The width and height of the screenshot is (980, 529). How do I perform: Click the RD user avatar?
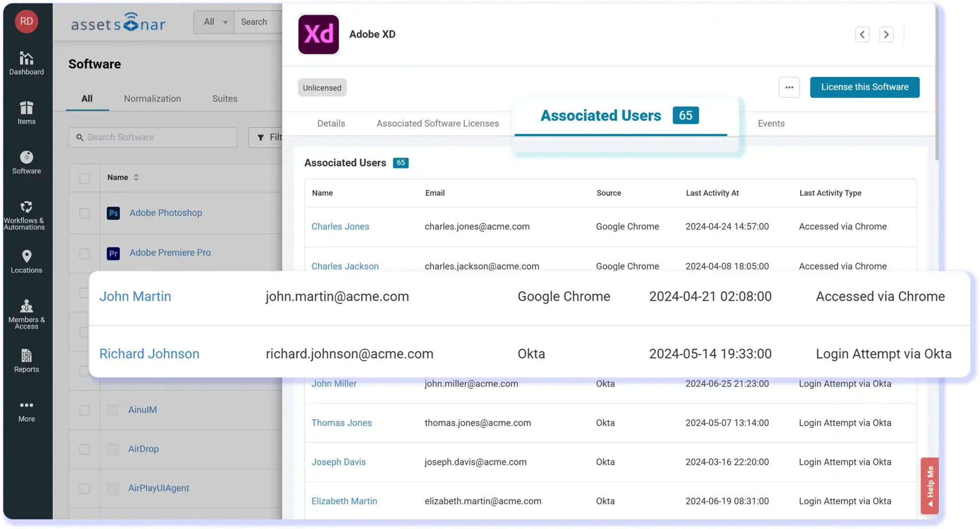(26, 21)
